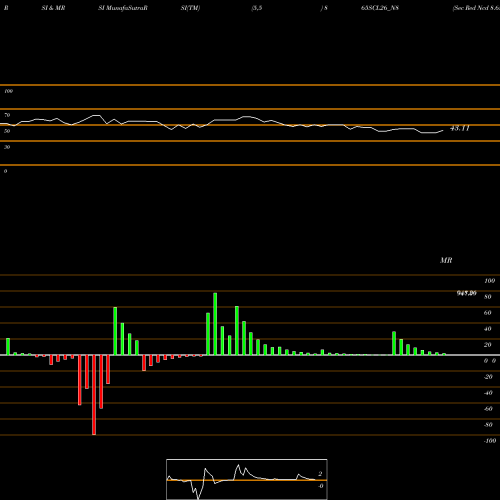Click the MR axis label 20
This screenshot has width=500, height=500.
[x=488, y=345]
